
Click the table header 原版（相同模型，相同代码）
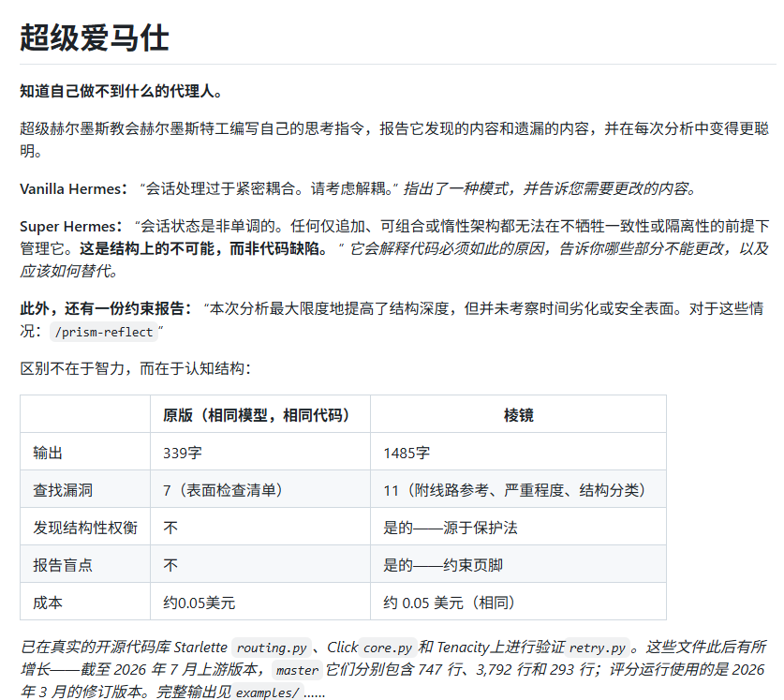point(259,415)
